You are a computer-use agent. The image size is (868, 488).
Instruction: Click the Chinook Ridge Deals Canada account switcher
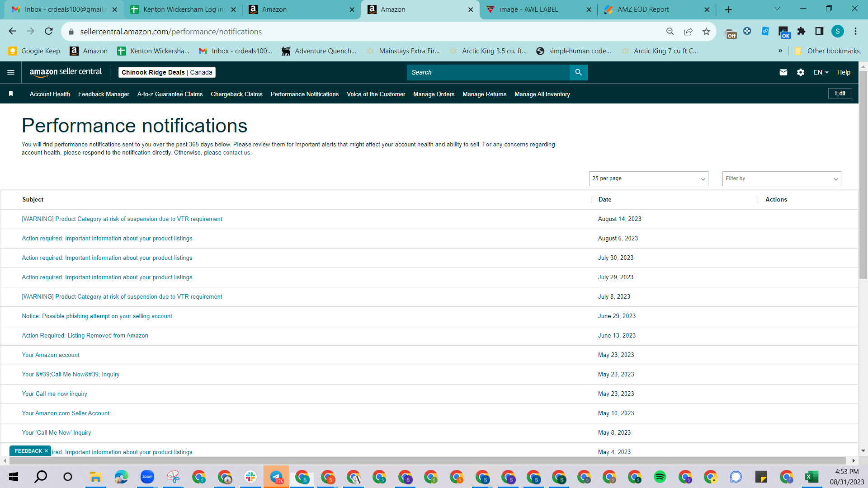click(x=167, y=72)
